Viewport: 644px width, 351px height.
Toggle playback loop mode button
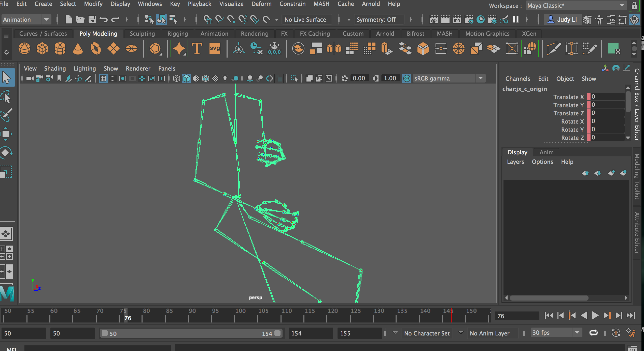(593, 333)
